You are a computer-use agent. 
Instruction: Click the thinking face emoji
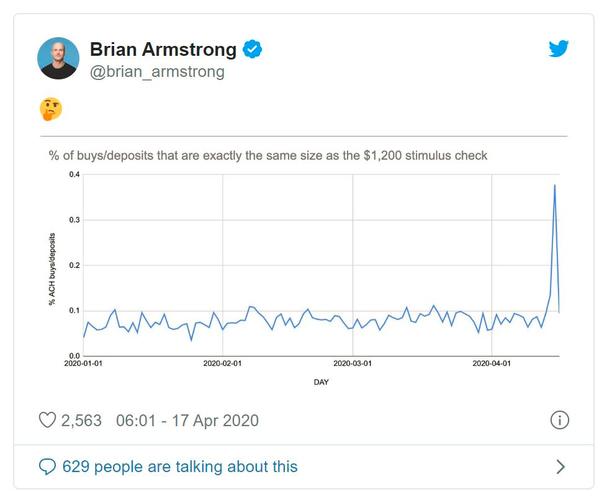49,109
